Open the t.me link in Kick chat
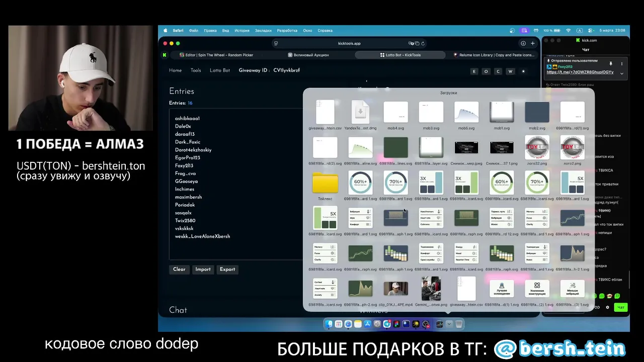Viewport: 644px width, 362px height. pos(580,72)
